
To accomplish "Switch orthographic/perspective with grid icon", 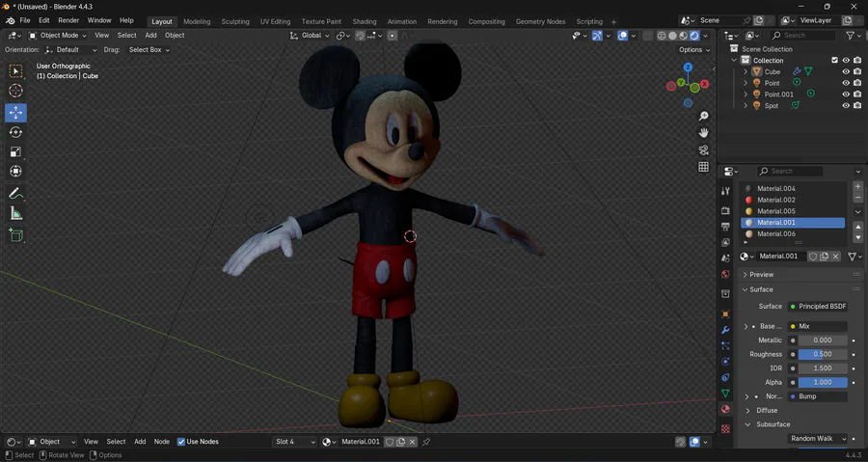I will click(x=704, y=167).
